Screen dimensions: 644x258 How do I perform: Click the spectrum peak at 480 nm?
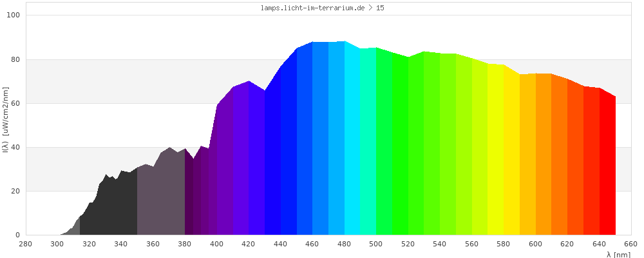click(x=345, y=42)
